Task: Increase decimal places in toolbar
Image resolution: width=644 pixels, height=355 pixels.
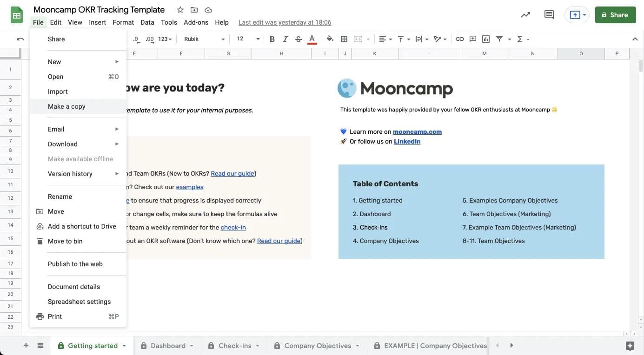Action: (x=150, y=39)
